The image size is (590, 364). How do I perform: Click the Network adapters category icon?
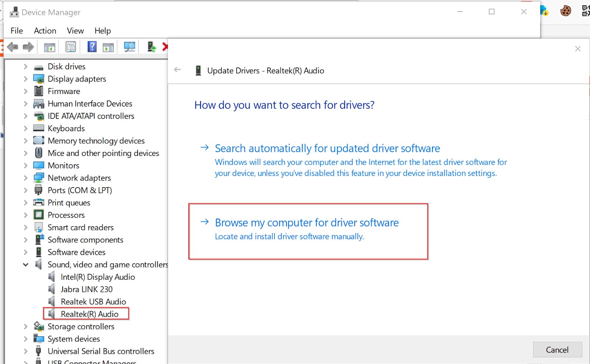click(39, 178)
